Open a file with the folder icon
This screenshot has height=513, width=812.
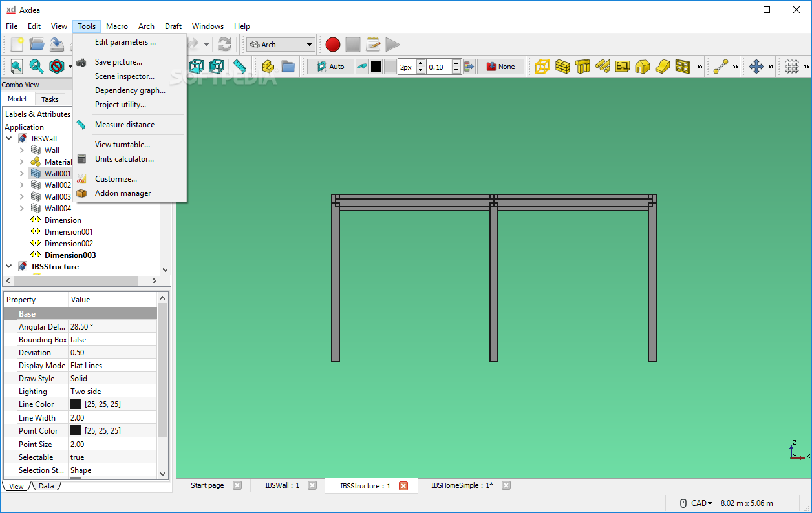click(37, 45)
